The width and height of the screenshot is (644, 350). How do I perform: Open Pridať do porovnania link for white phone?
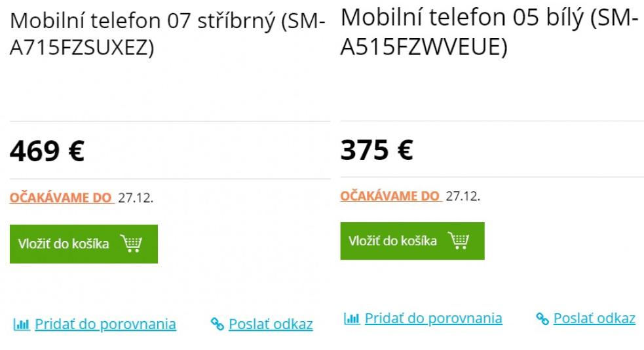pos(433,319)
